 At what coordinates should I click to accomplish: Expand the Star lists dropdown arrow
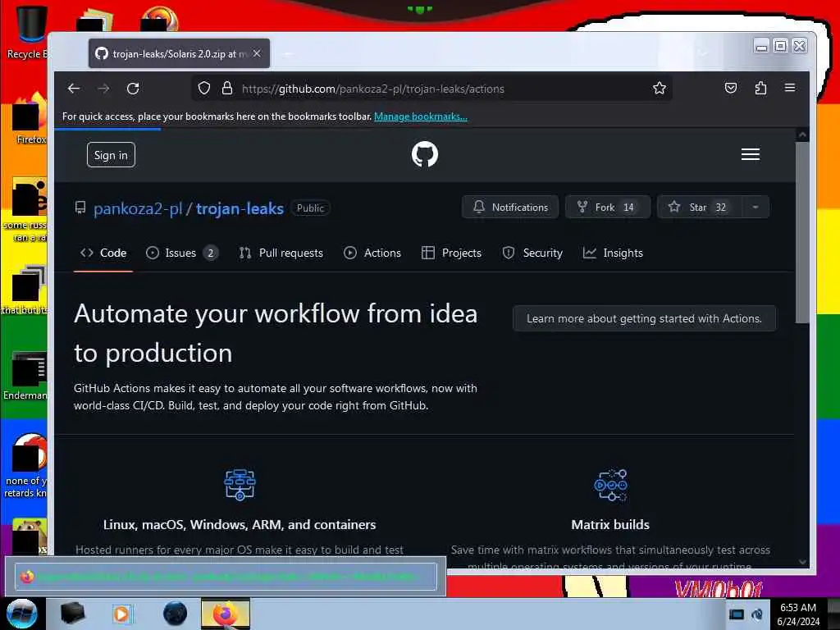(756, 208)
